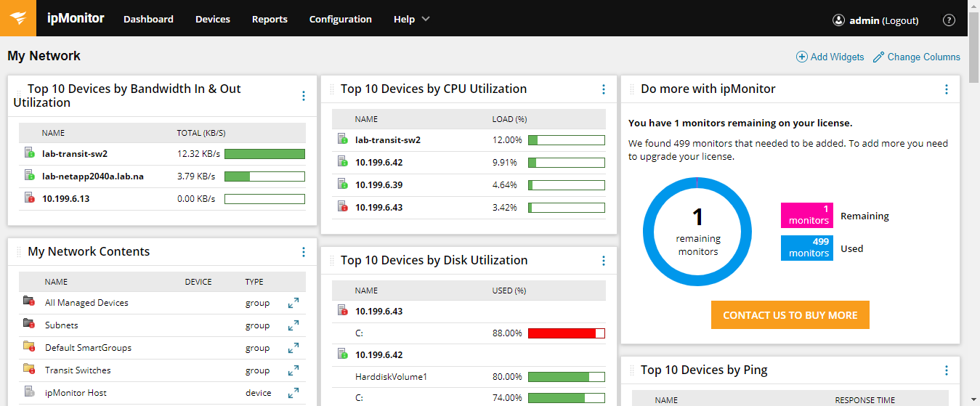Image resolution: width=980 pixels, height=406 pixels.
Task: Open the help question mark icon
Action: click(949, 20)
